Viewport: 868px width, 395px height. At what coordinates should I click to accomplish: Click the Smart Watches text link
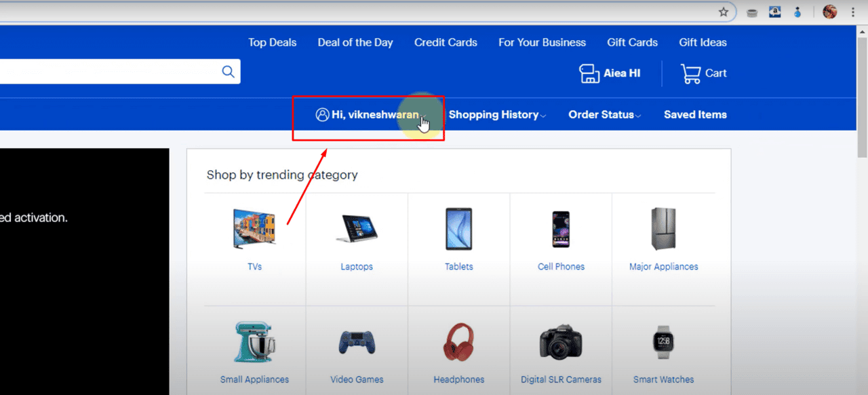663,379
